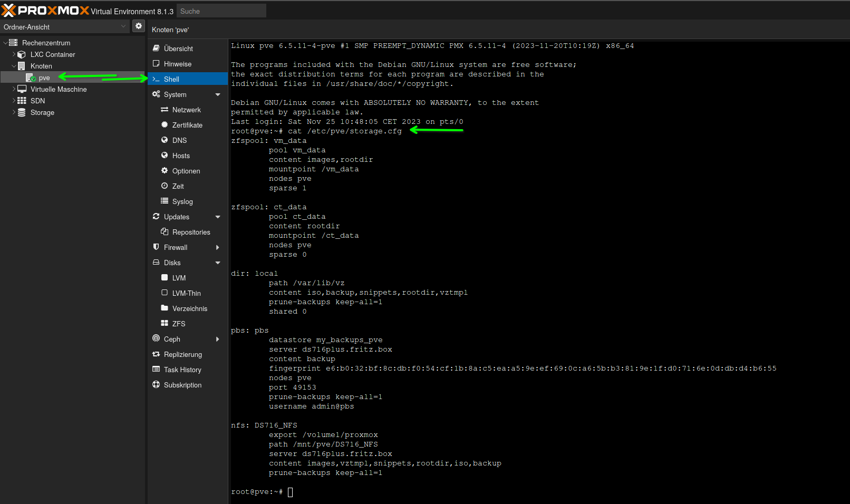Click the Rechenzentrum server icon
Viewport: 850px width, 504px height.
tap(13, 43)
